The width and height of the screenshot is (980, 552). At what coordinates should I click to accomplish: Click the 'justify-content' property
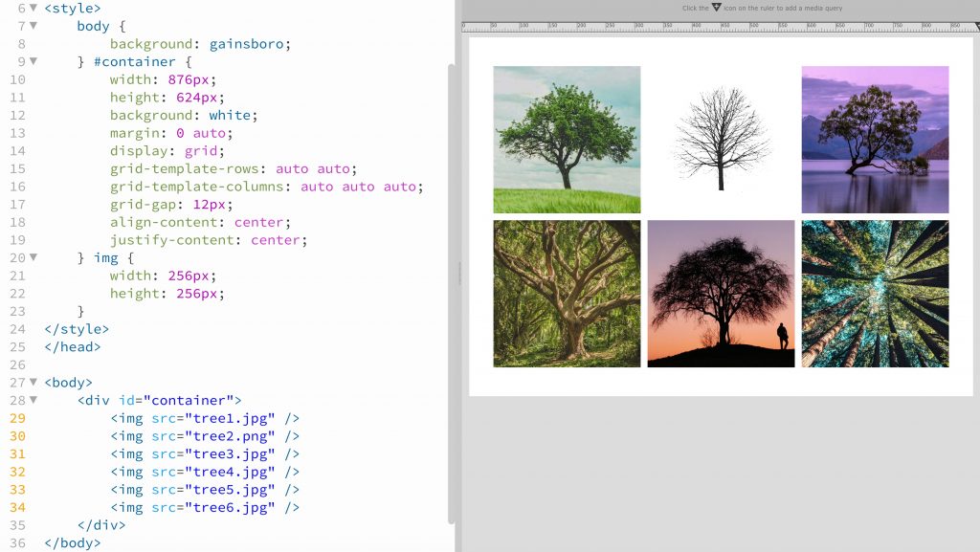[x=172, y=240]
